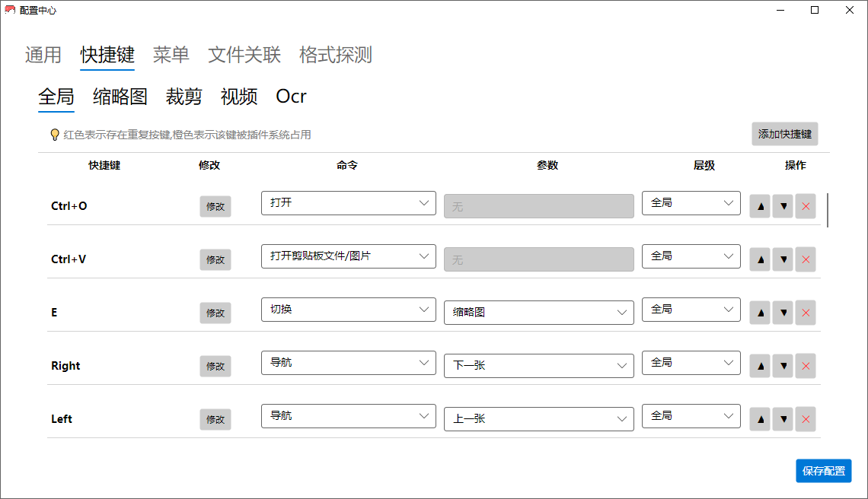Open the 全局 level dropdown for Left
Image resolution: width=868 pixels, height=499 pixels.
(691, 415)
